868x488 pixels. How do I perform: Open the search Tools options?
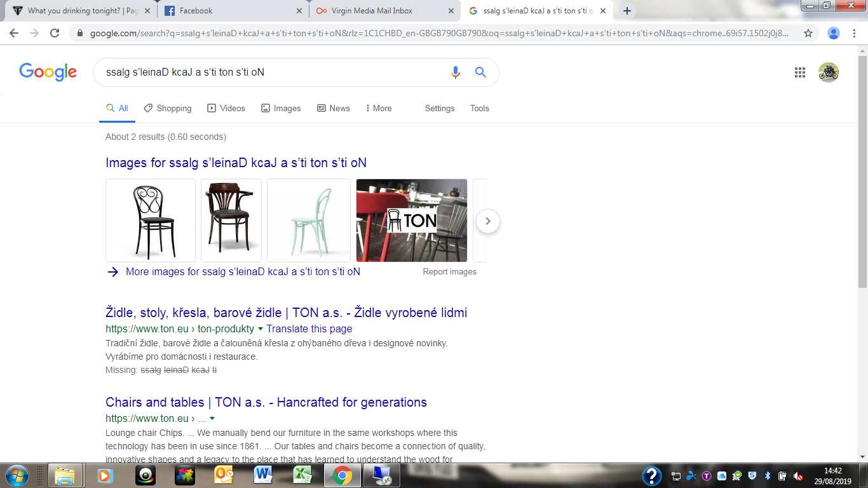point(480,108)
